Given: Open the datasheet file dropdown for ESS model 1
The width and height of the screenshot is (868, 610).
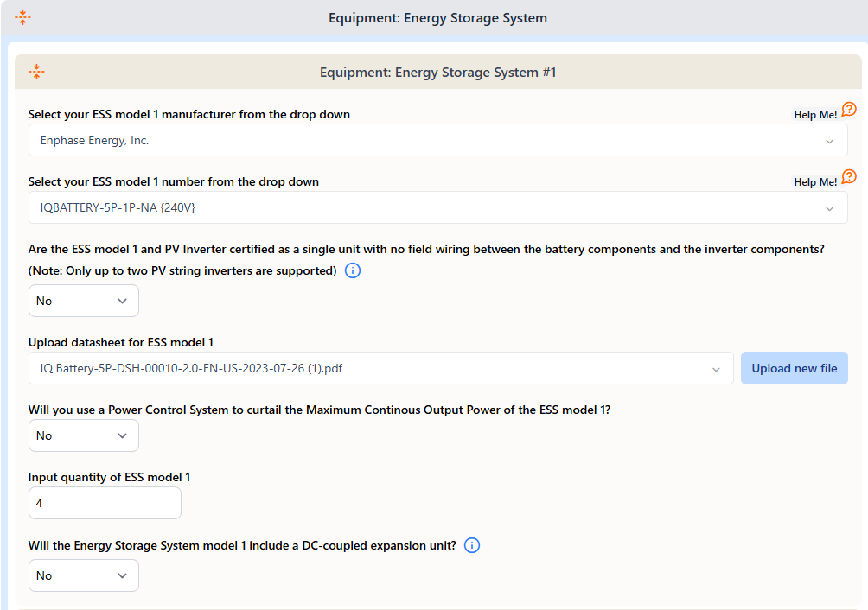Looking at the screenshot, I should click(381, 368).
